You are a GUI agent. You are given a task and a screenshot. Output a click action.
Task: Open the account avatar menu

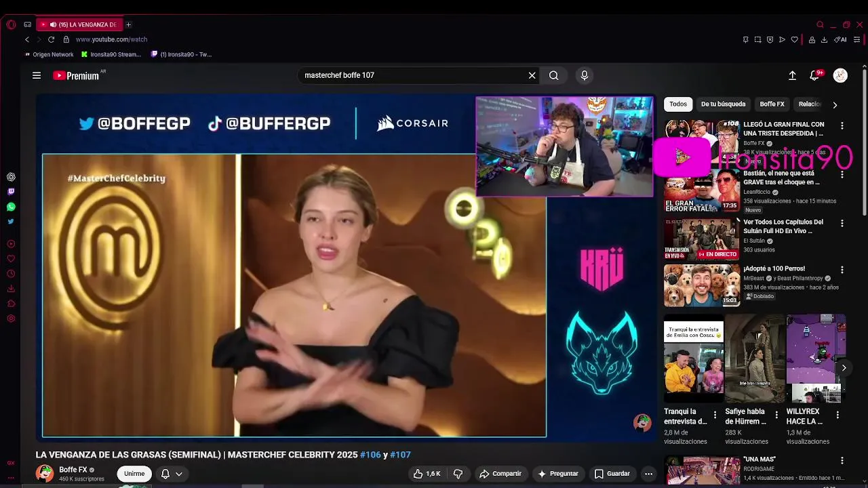pyautogui.click(x=840, y=75)
